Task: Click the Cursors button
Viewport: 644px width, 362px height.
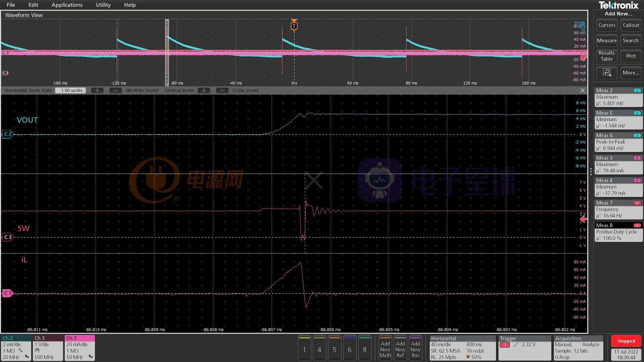Action: (606, 25)
